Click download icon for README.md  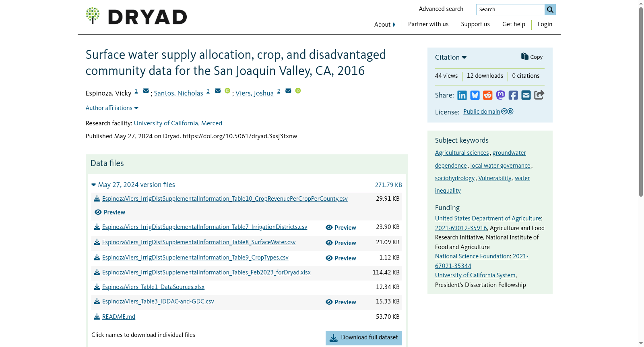click(97, 317)
